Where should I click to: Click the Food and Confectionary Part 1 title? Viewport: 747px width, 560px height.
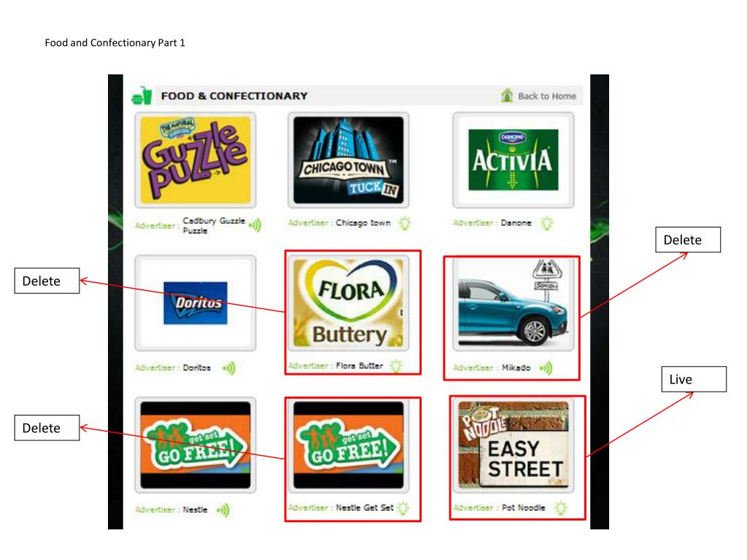click(115, 43)
